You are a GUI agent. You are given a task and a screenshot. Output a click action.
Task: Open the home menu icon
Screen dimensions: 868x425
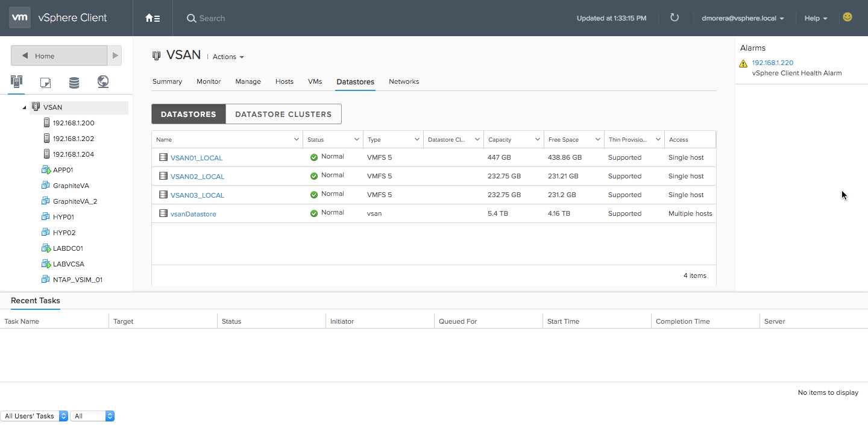coord(153,18)
